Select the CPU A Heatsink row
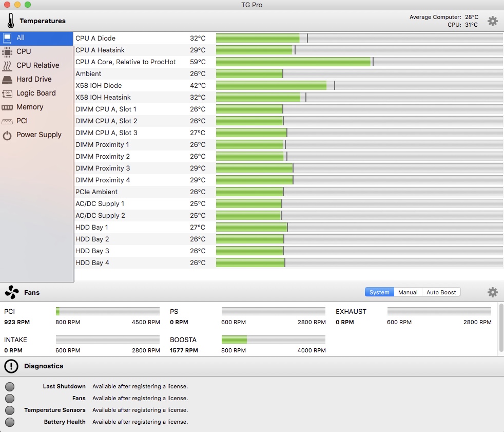The image size is (504, 432). pos(288,50)
